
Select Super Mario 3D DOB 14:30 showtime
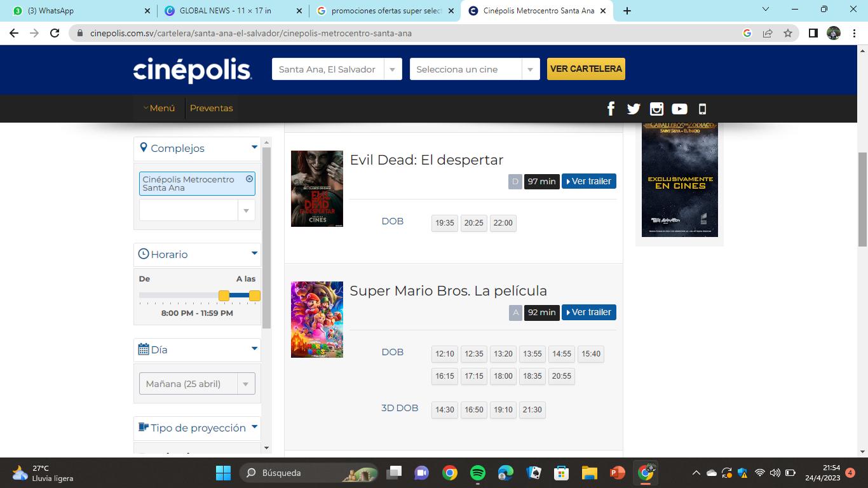point(445,410)
